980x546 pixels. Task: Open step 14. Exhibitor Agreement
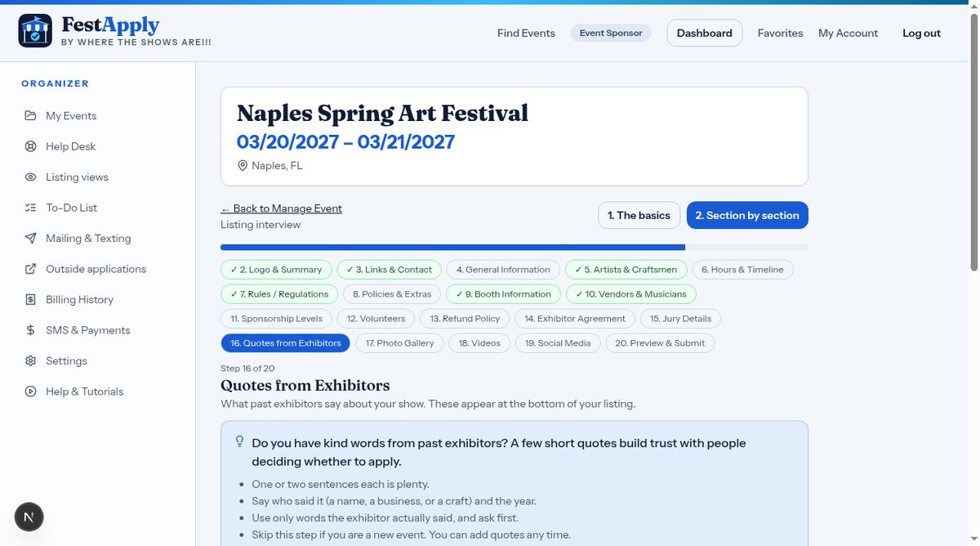coord(575,319)
